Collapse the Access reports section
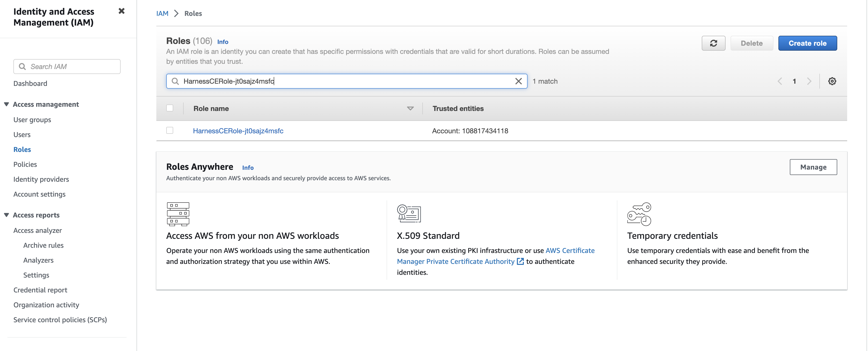 click(x=6, y=215)
